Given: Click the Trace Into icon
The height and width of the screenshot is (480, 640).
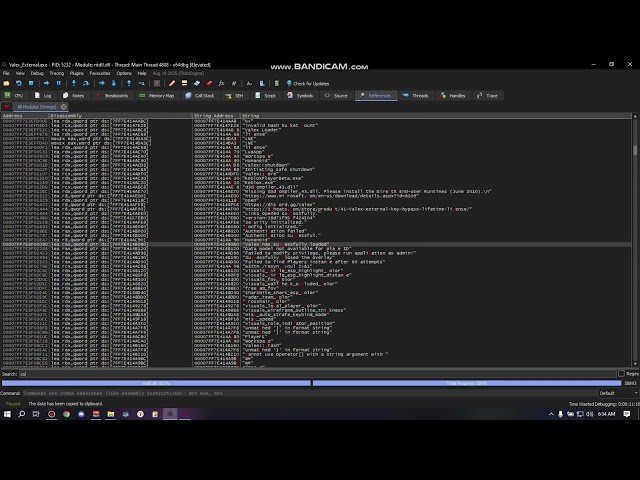Looking at the screenshot, I should click(102, 83).
